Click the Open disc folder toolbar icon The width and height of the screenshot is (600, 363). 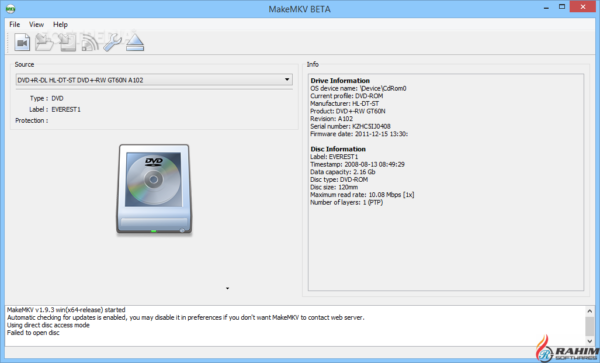(44, 42)
